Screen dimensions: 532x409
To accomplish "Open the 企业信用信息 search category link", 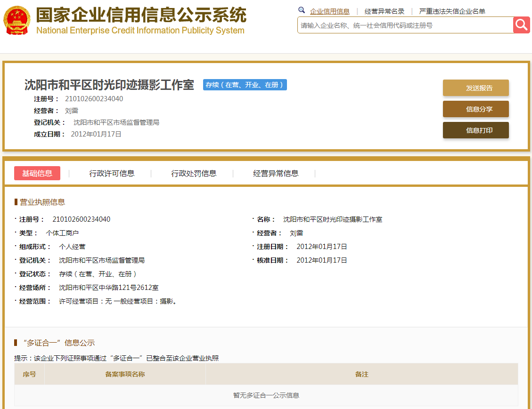I will pos(329,11).
